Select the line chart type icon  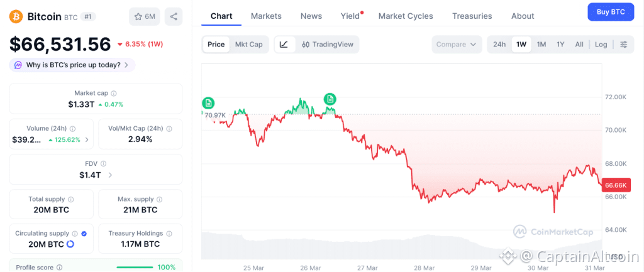(x=284, y=45)
